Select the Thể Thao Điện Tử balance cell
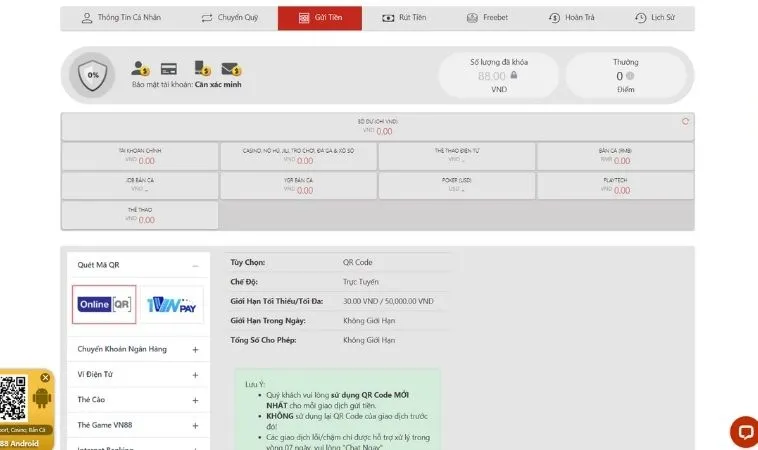This screenshot has width=758, height=450. click(457, 157)
